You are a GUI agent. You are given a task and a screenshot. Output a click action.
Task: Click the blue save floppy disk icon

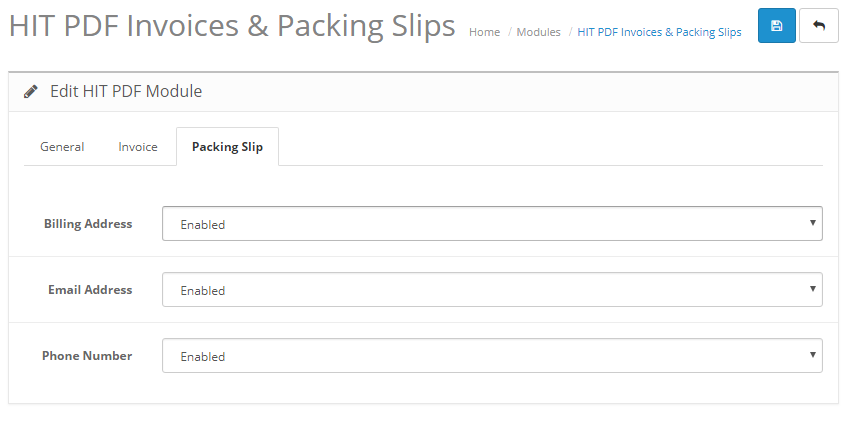click(x=776, y=25)
